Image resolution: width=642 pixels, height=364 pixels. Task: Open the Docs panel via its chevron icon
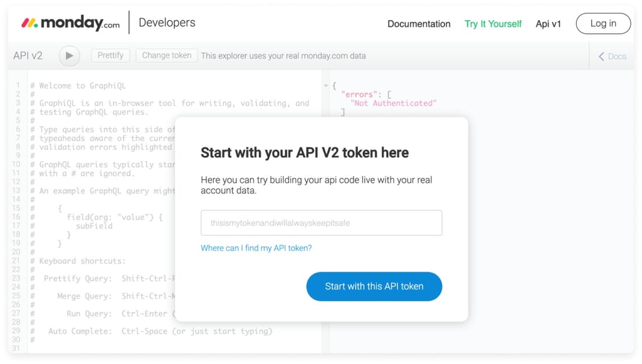pos(603,56)
